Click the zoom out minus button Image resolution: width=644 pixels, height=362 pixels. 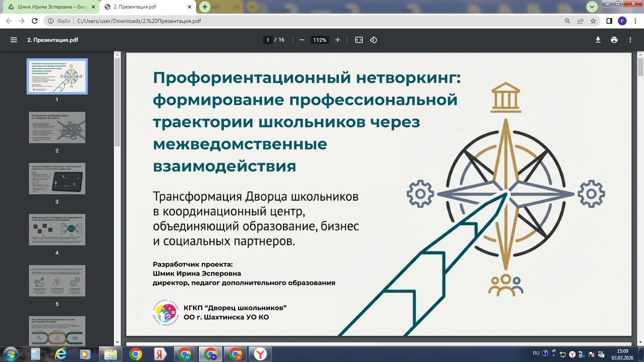(301, 40)
